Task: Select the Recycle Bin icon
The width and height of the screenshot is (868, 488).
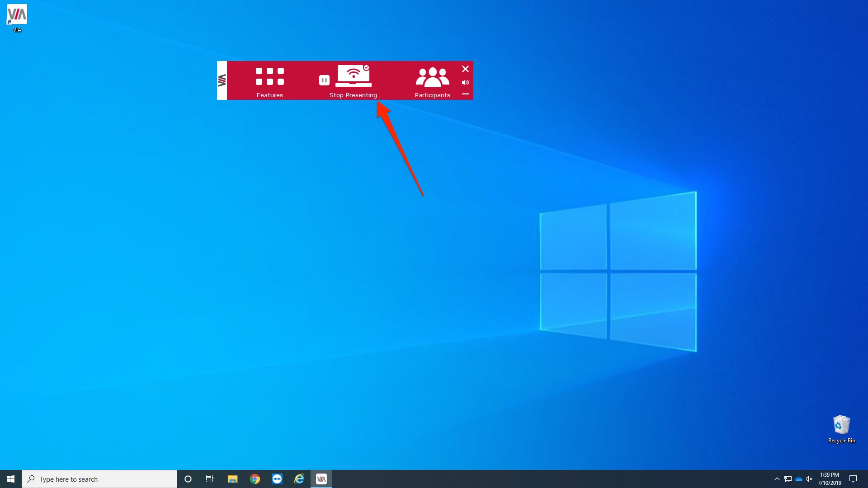Action: 841,429
